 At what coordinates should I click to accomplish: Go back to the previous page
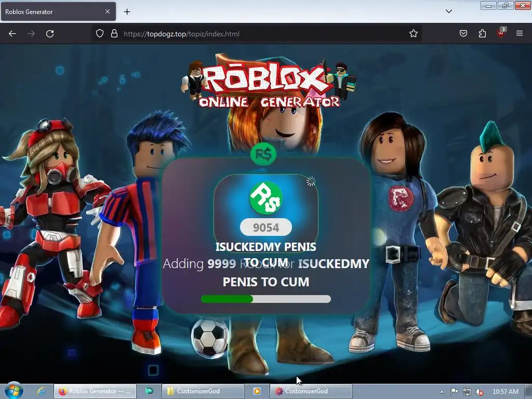click(x=12, y=34)
